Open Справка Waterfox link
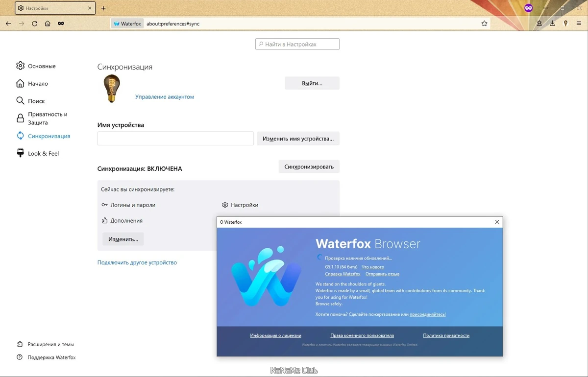Viewport: 588px width, 377px height. [x=343, y=274]
